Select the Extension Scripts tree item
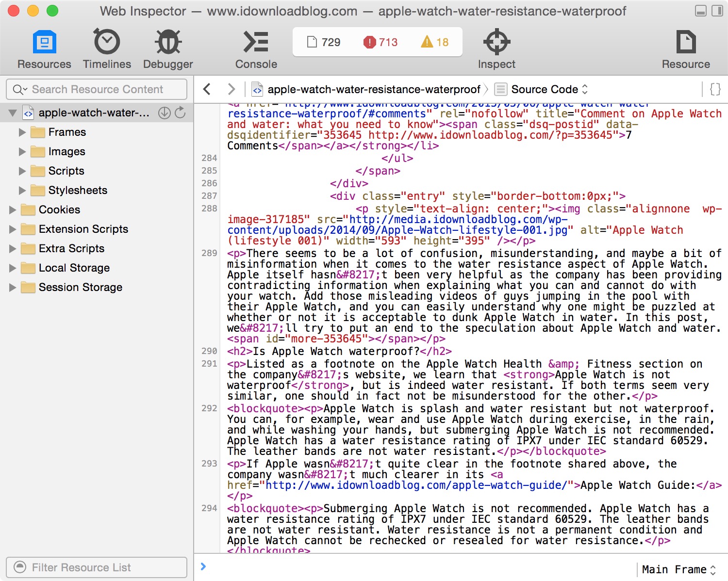The height and width of the screenshot is (581, 728). (x=97, y=229)
